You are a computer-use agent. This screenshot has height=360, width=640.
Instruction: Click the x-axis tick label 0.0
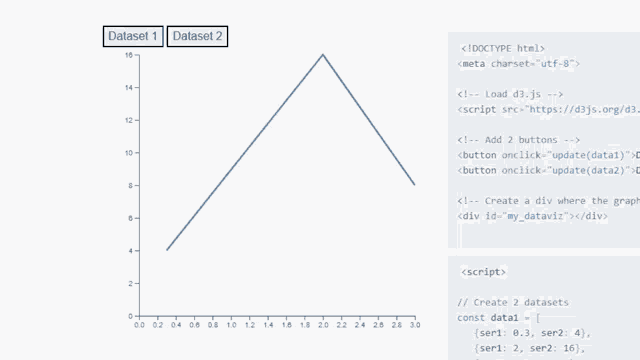pyautogui.click(x=139, y=325)
